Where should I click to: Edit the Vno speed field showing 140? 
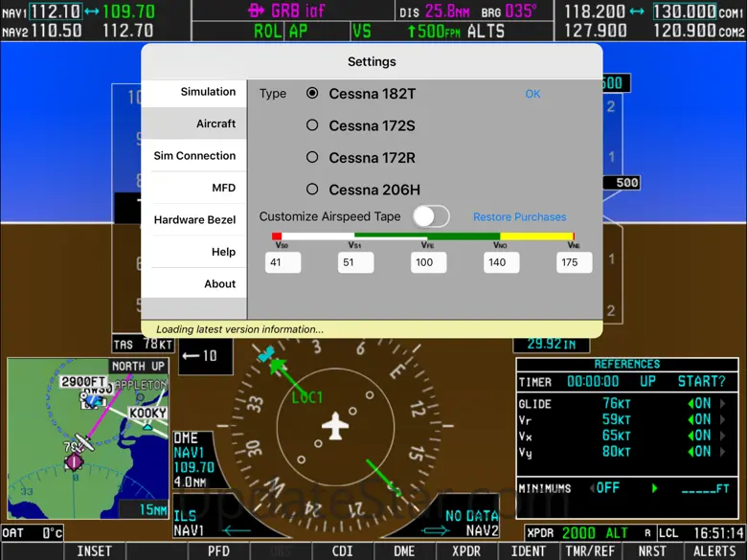(x=502, y=262)
